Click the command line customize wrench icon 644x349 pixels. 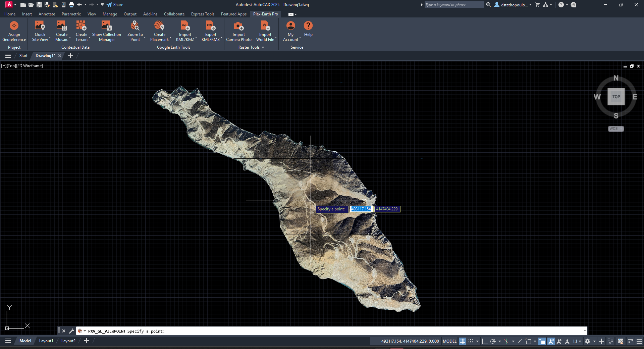pyautogui.click(x=71, y=331)
